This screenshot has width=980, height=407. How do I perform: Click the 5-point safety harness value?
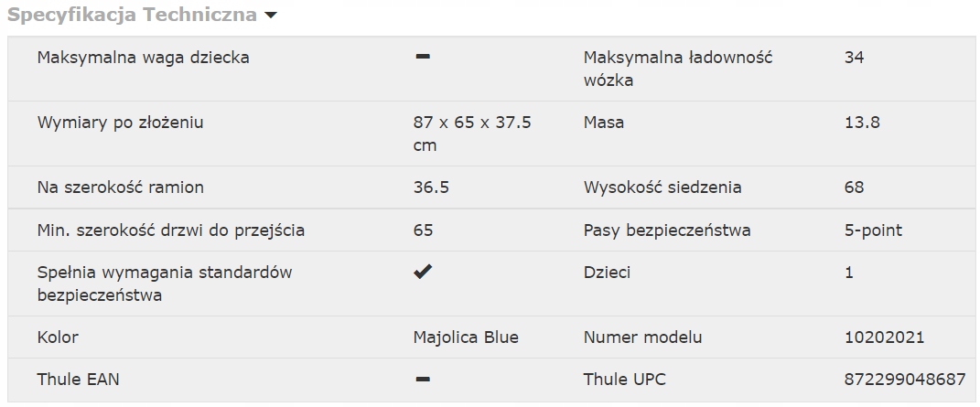point(873,230)
